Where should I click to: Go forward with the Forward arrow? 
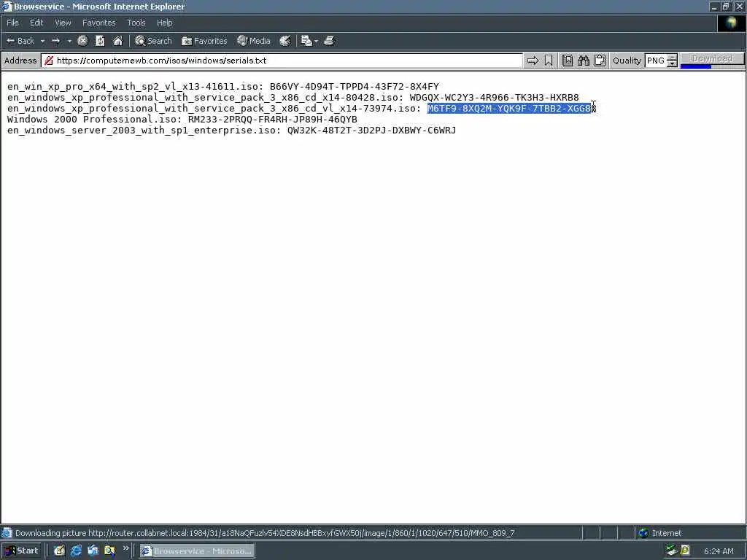coord(55,41)
